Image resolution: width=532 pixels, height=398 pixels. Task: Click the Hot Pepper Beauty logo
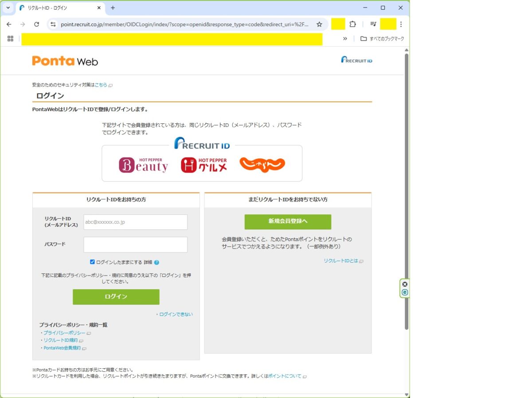click(x=144, y=165)
